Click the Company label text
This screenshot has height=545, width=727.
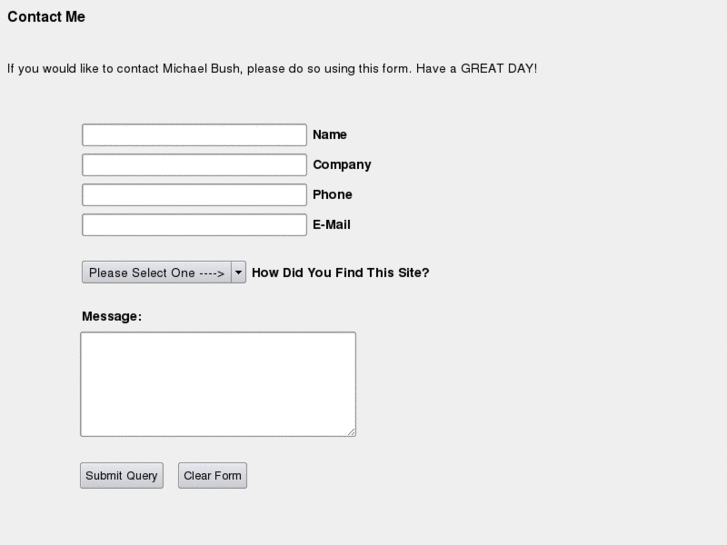[x=341, y=165]
